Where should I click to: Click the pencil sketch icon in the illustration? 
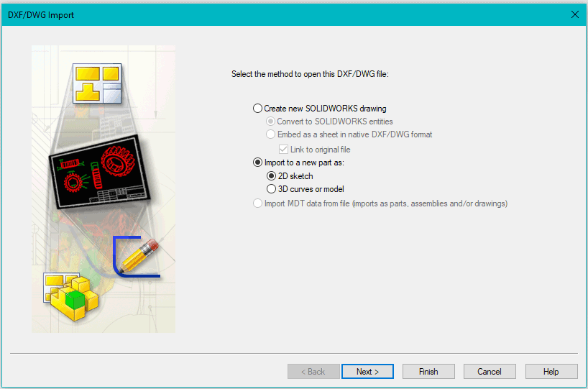[x=137, y=257]
